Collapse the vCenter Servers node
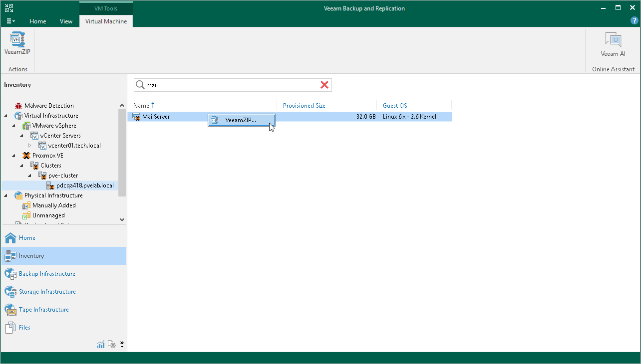641x364 pixels. [x=22, y=136]
